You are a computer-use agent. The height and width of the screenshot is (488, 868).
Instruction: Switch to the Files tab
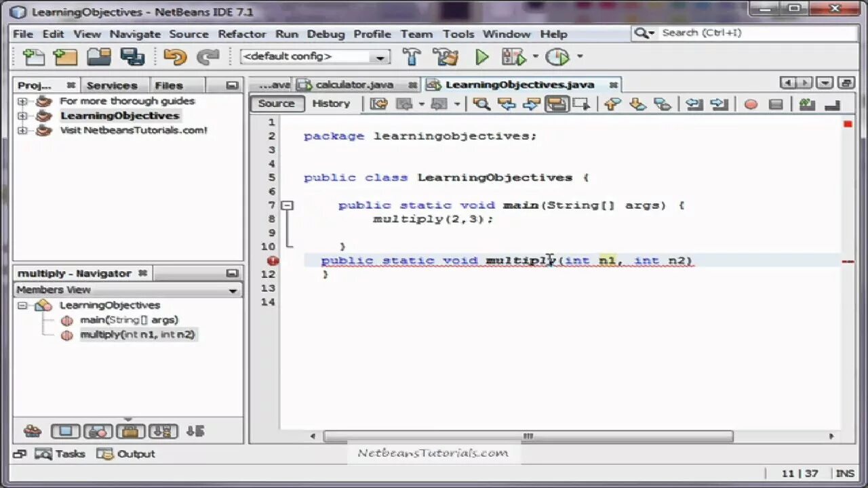[x=168, y=85]
